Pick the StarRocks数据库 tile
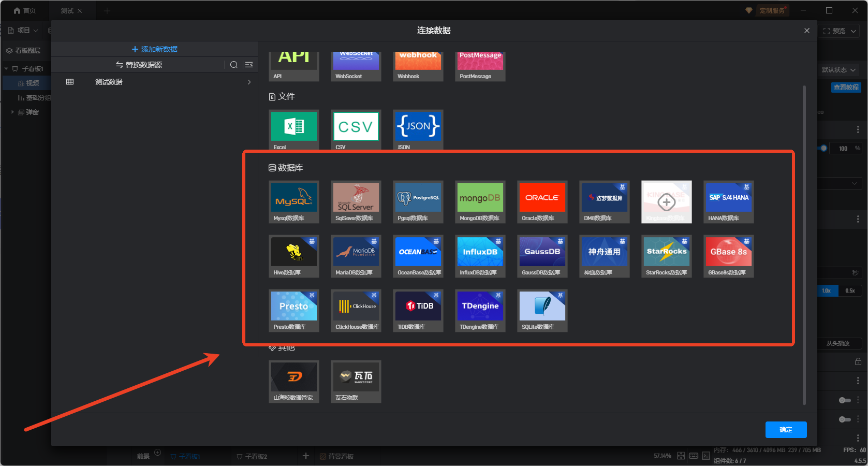 (667, 256)
